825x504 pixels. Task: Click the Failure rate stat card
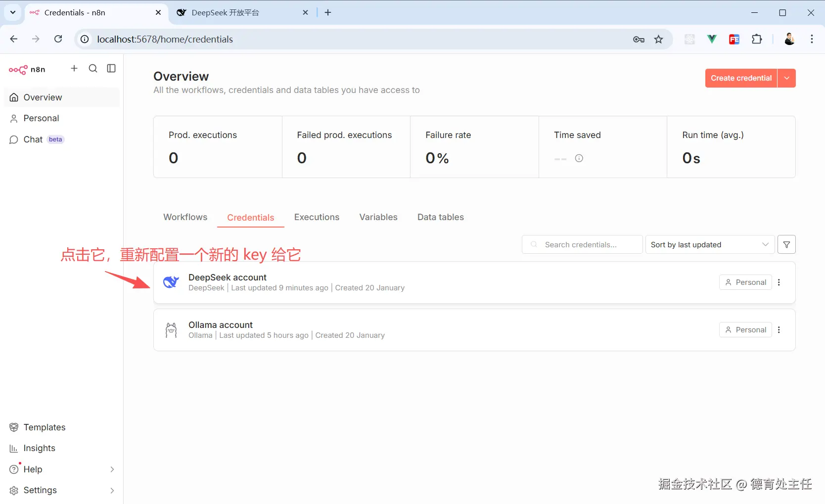pyautogui.click(x=474, y=147)
